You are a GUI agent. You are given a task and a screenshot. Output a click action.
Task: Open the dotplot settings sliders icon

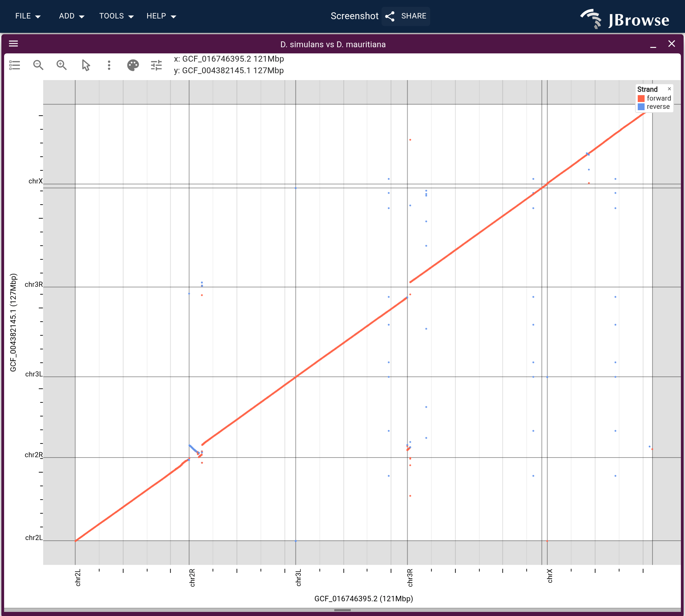(156, 65)
